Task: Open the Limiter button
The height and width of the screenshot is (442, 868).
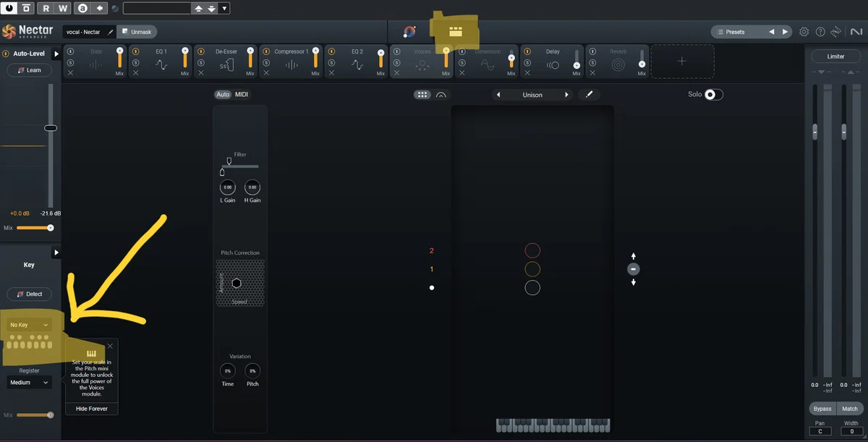Action: 835,56
